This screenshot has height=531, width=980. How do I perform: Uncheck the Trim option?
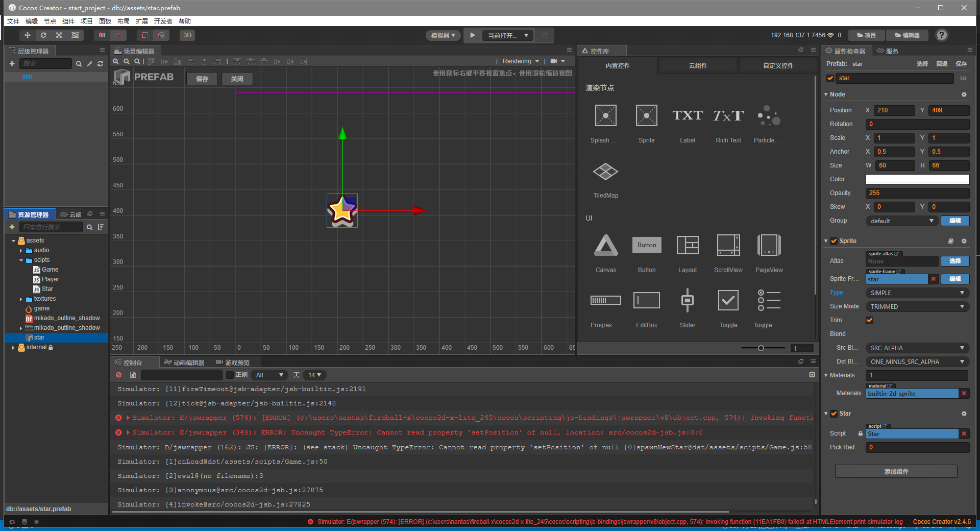[x=869, y=320]
